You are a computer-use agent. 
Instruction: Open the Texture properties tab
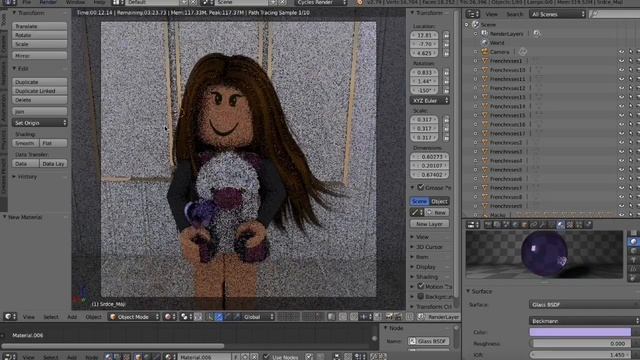pyautogui.click(x=570, y=224)
